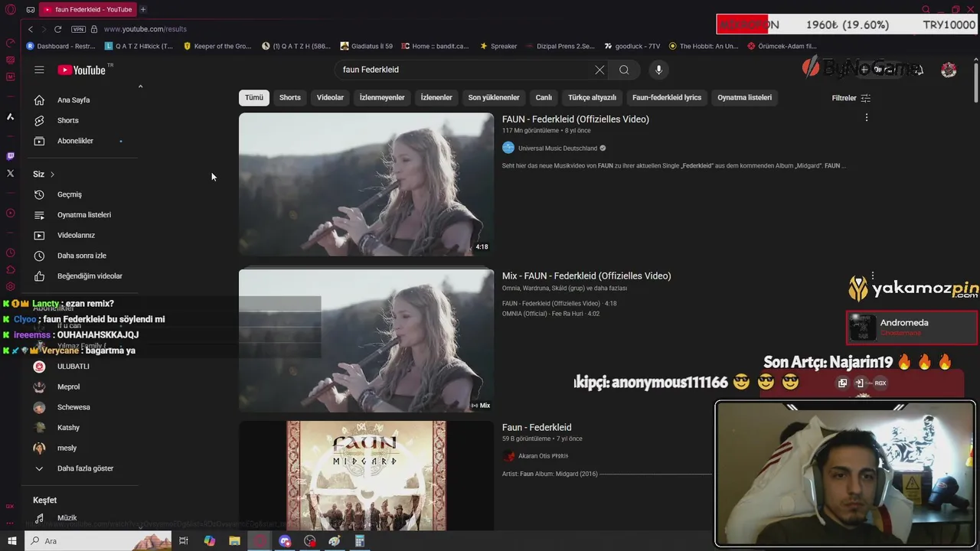Open the Faun Midgard album thumbnail
This screenshot has width=980, height=551.
(x=366, y=475)
